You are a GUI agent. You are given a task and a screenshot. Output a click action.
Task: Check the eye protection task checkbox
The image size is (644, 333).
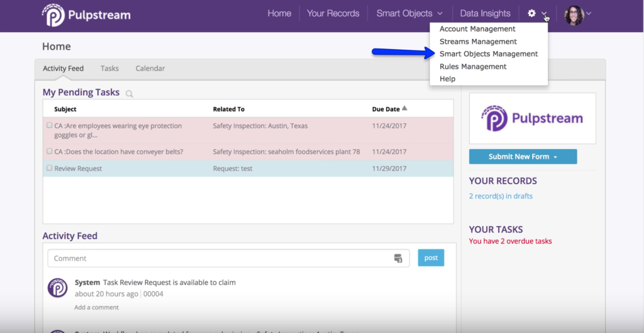(x=50, y=125)
